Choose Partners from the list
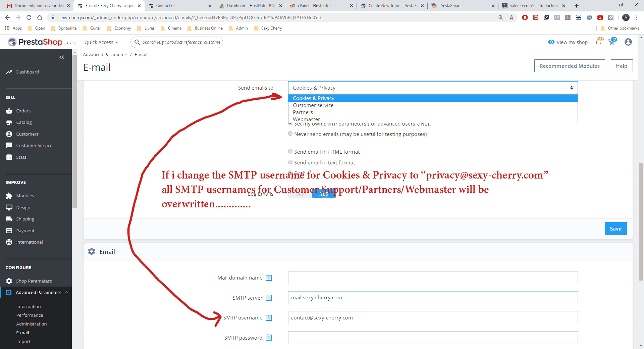 [x=433, y=112]
